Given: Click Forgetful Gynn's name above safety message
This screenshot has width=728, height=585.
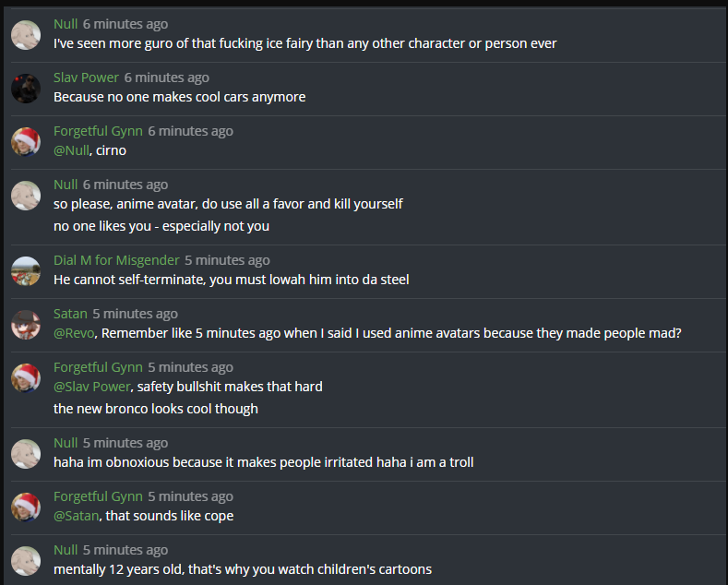Looking at the screenshot, I should pyautogui.click(x=97, y=367).
